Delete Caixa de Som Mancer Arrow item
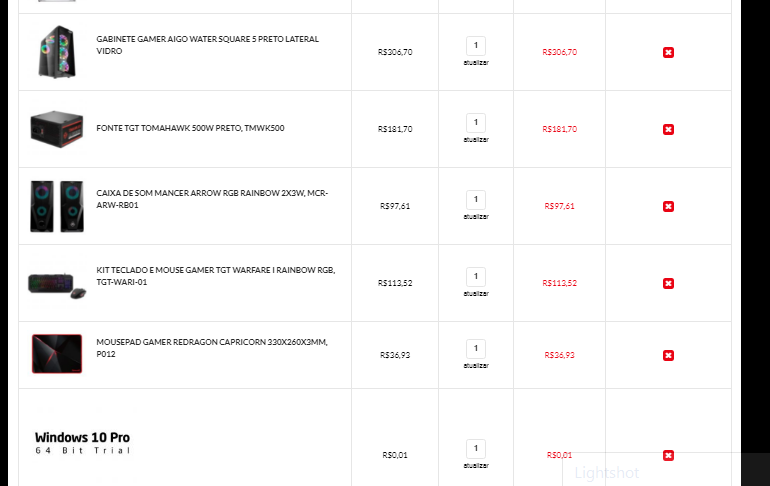This screenshot has height=486, width=770. [x=668, y=206]
